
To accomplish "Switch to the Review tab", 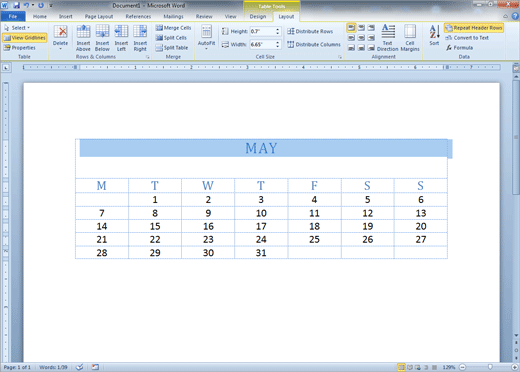I will click(204, 16).
